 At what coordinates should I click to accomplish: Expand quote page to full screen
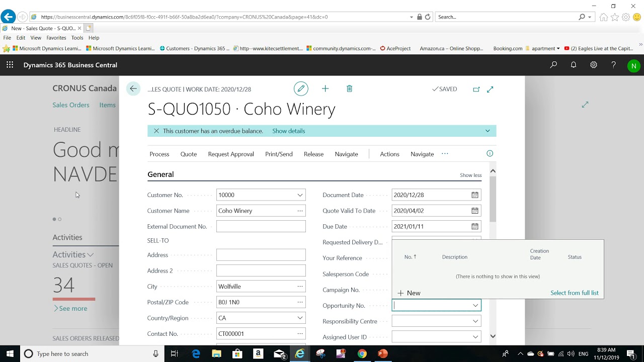pos(490,89)
